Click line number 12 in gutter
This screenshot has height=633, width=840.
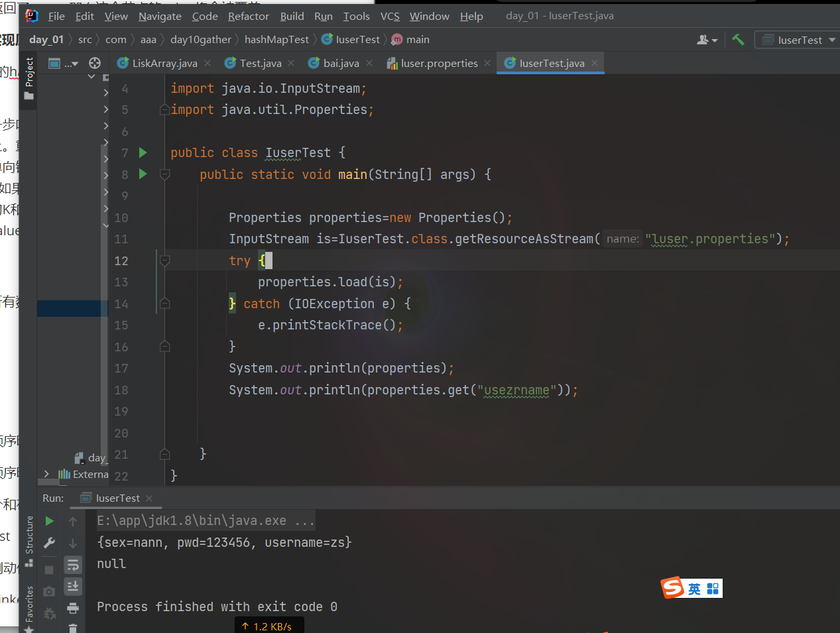pyautogui.click(x=121, y=260)
